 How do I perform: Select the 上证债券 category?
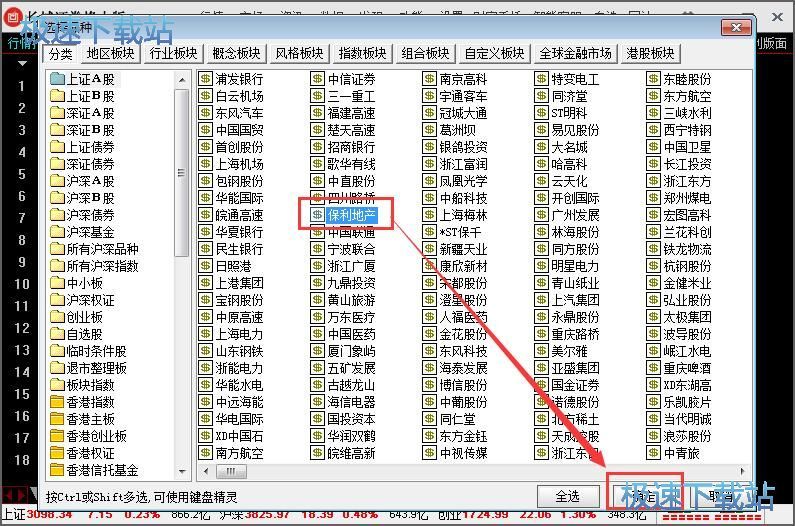83,147
